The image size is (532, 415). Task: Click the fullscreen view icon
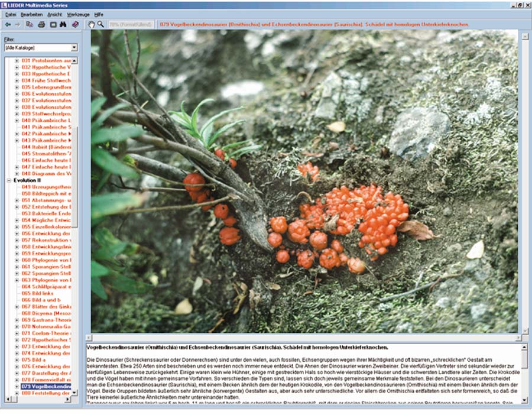(53, 24)
